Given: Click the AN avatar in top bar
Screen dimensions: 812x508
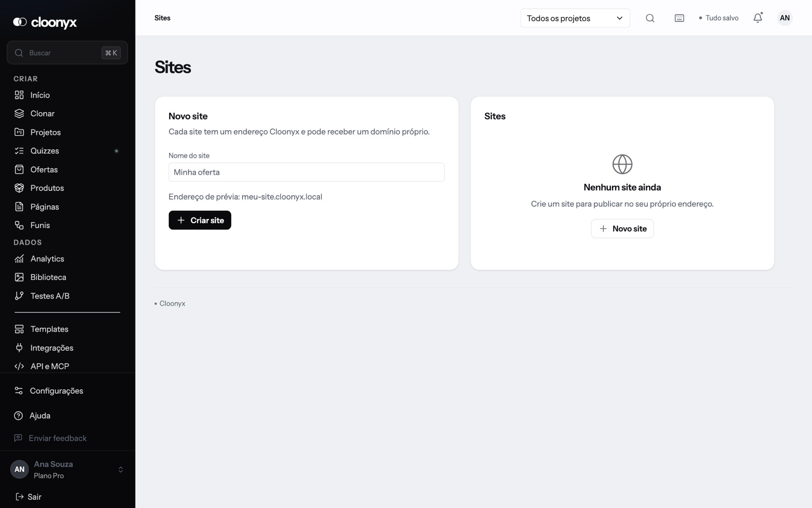Looking at the screenshot, I should 785,18.
